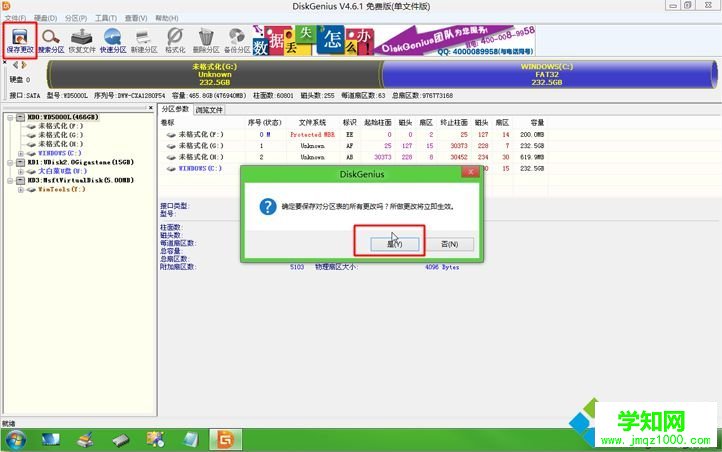
Task: Click the HD0 hard disk icon in the tree
Action: pos(21,117)
